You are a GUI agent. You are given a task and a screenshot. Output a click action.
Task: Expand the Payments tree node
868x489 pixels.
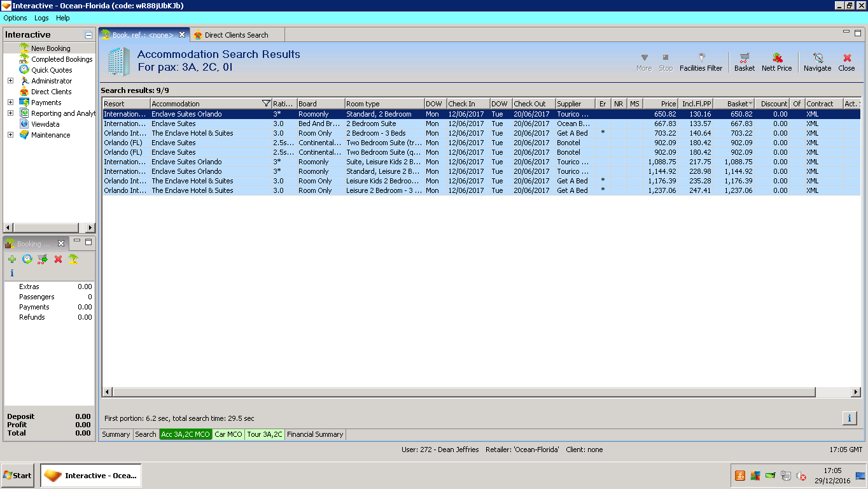click(x=10, y=103)
